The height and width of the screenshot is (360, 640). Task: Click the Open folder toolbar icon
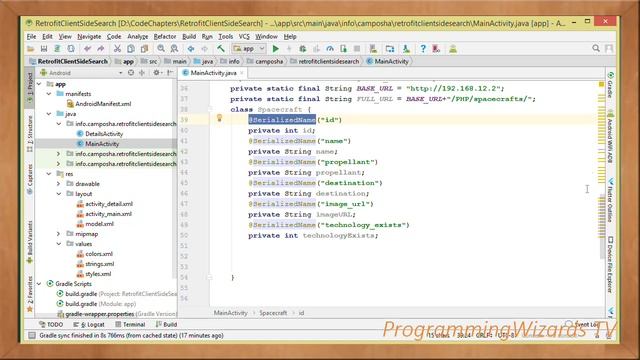pos(31,49)
